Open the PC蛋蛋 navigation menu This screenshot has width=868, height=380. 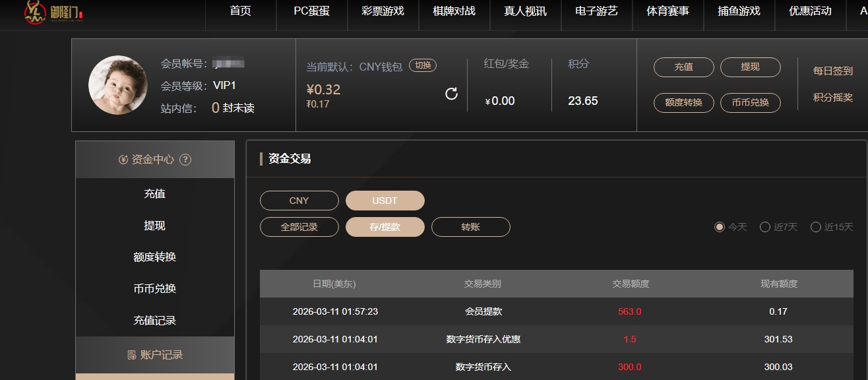(x=311, y=11)
